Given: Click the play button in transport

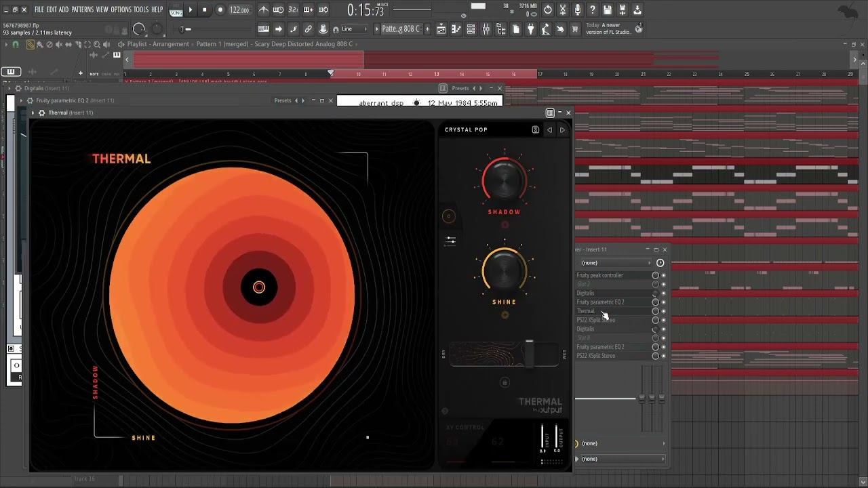Looking at the screenshot, I should (x=190, y=9).
